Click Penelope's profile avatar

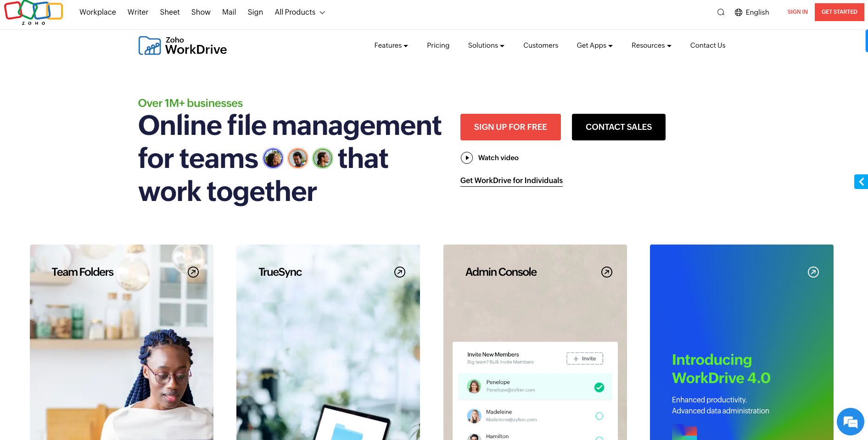pos(474,386)
